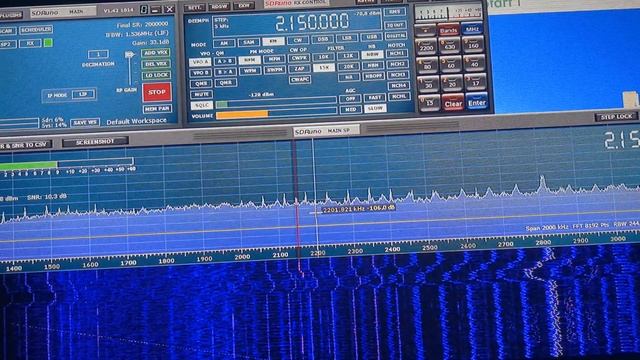640x360 pixels.
Task: Select AM demodulation mode
Action: 224,43
